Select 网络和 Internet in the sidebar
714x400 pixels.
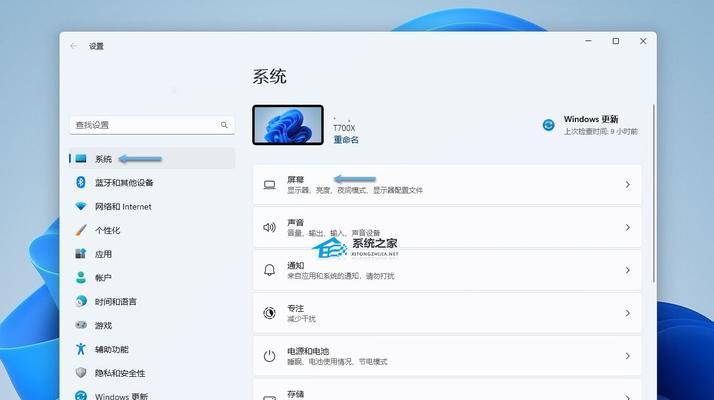tap(152, 206)
